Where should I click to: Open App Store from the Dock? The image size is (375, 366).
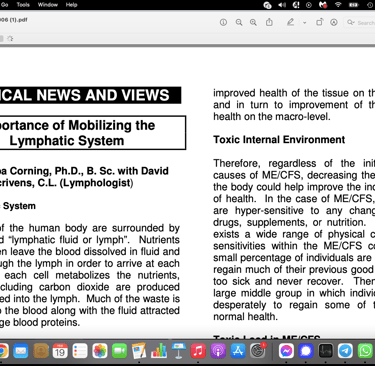238,351
